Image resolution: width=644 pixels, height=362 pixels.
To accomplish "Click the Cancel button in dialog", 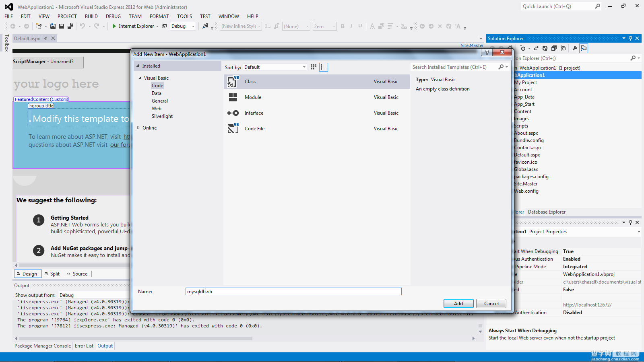I will 491,304.
